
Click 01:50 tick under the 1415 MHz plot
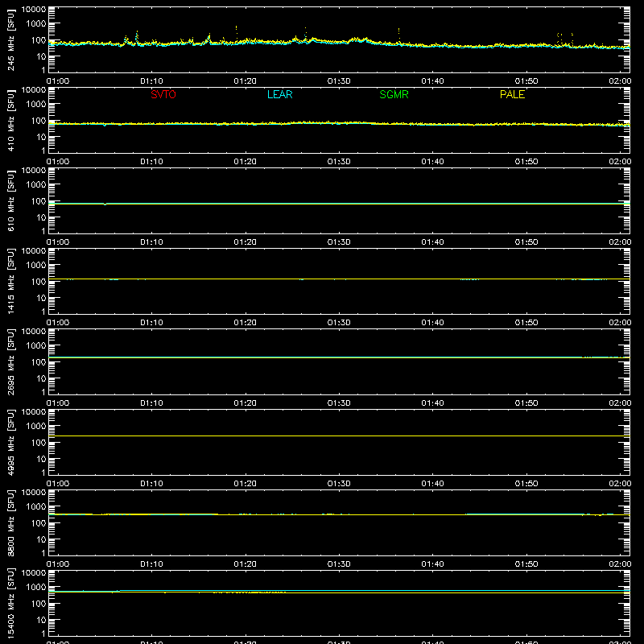coord(526,323)
